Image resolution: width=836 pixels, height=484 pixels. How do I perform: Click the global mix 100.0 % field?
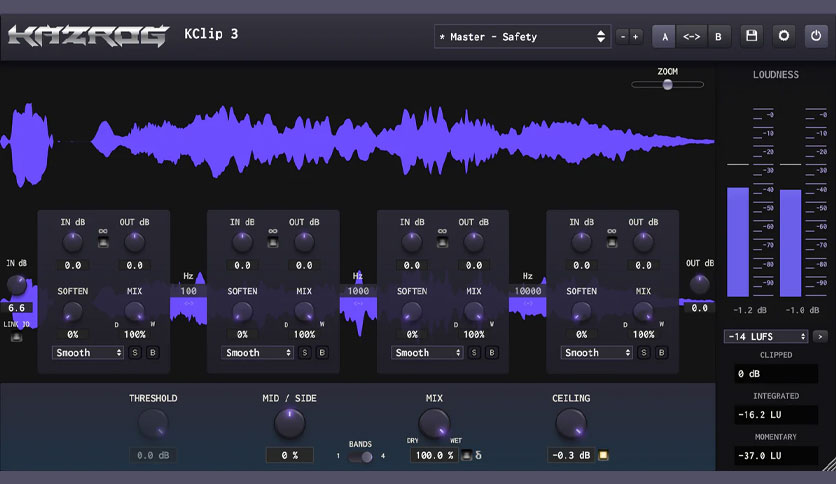click(x=434, y=455)
